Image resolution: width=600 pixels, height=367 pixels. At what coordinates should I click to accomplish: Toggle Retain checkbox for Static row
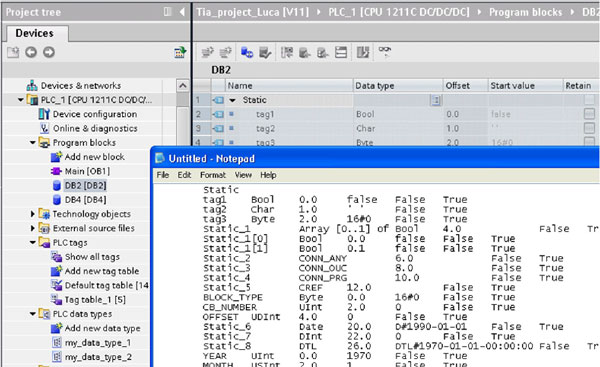(x=589, y=99)
